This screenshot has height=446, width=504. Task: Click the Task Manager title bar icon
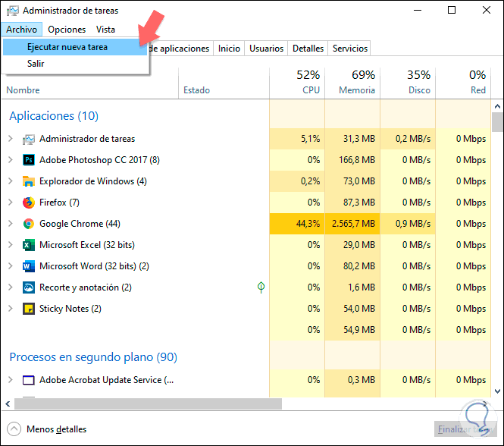[x=13, y=11]
